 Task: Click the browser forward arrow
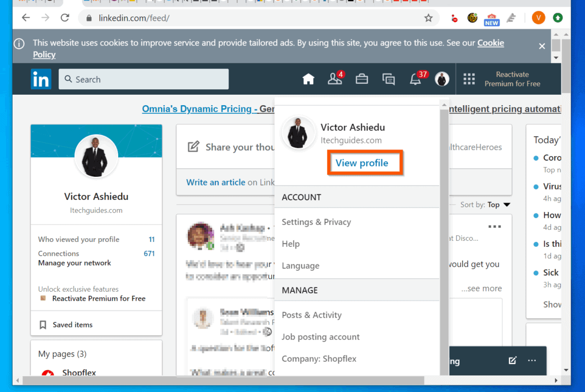point(45,18)
